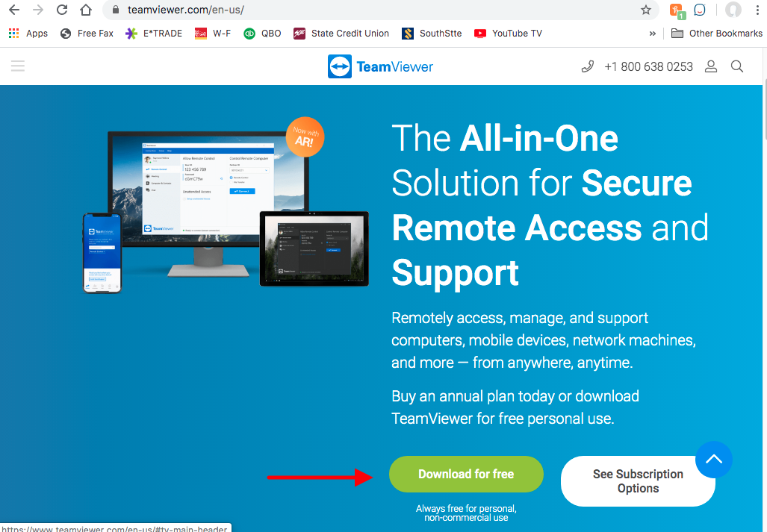Image resolution: width=767 pixels, height=532 pixels.
Task: Open the Apps bookmark
Action: 28,34
